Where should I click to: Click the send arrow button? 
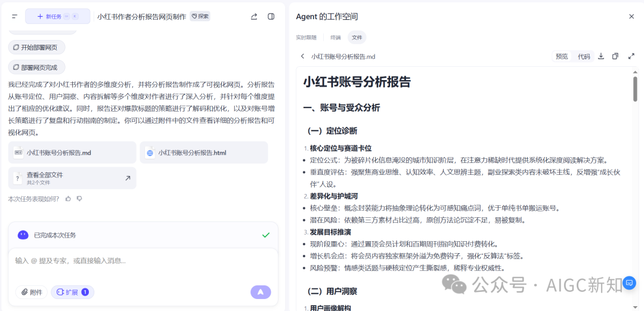click(x=261, y=292)
